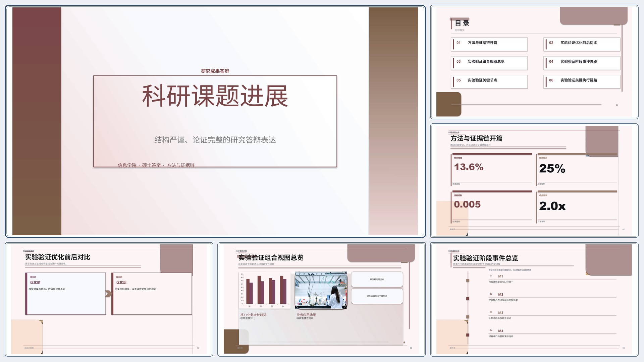This screenshot has height=362, width=644.
Task: Click the 研究成果答辩 label above title
Action: point(215,71)
